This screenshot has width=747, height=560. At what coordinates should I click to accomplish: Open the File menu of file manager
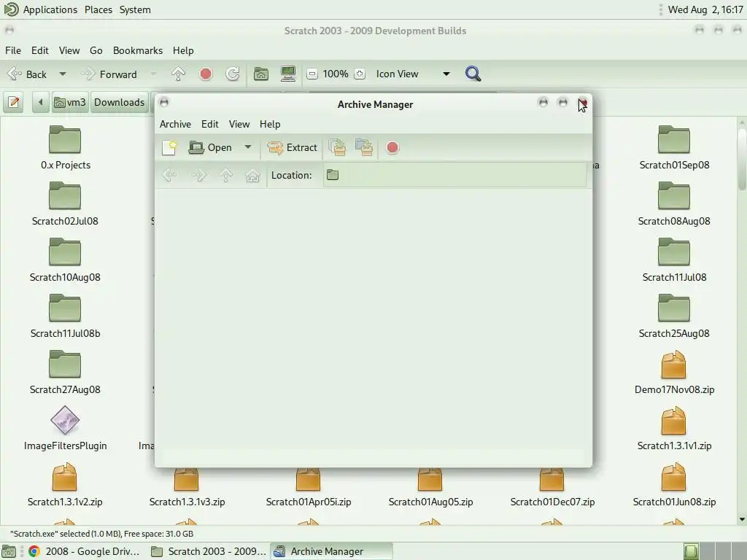pos(13,50)
